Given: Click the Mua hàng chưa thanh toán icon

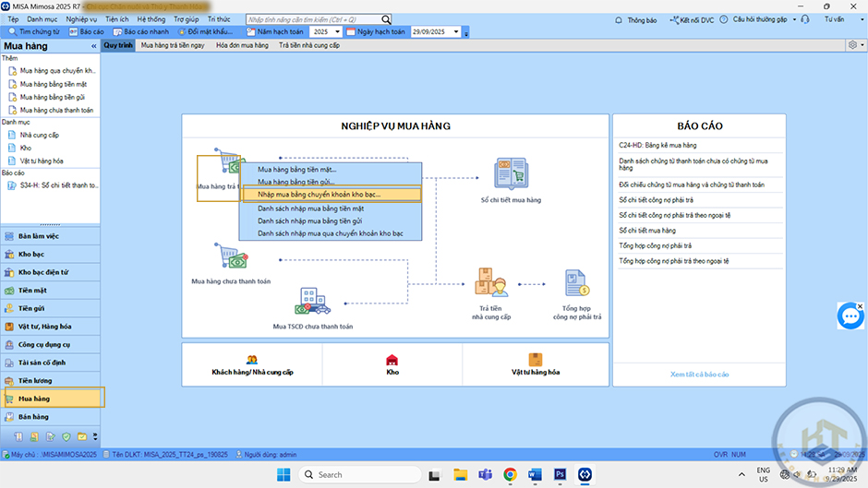Looking at the screenshot, I should coord(230,257).
